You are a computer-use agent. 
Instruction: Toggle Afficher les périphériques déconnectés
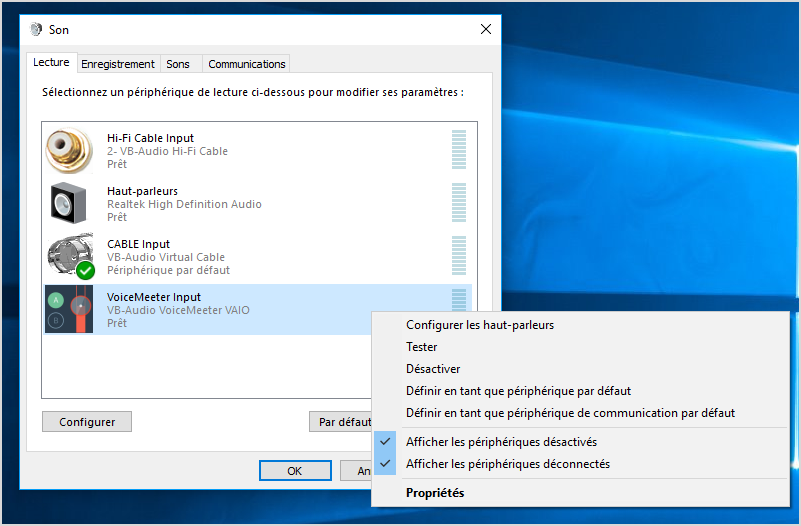(x=580, y=464)
